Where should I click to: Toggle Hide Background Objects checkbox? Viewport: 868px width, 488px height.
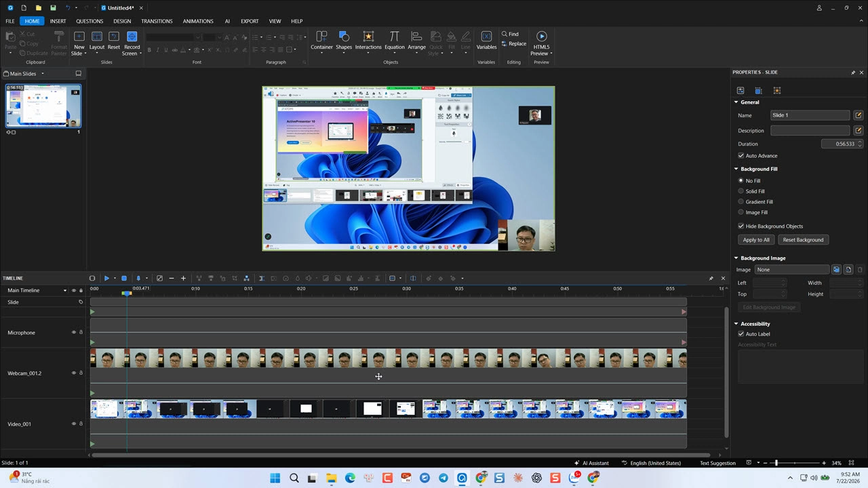coord(741,226)
